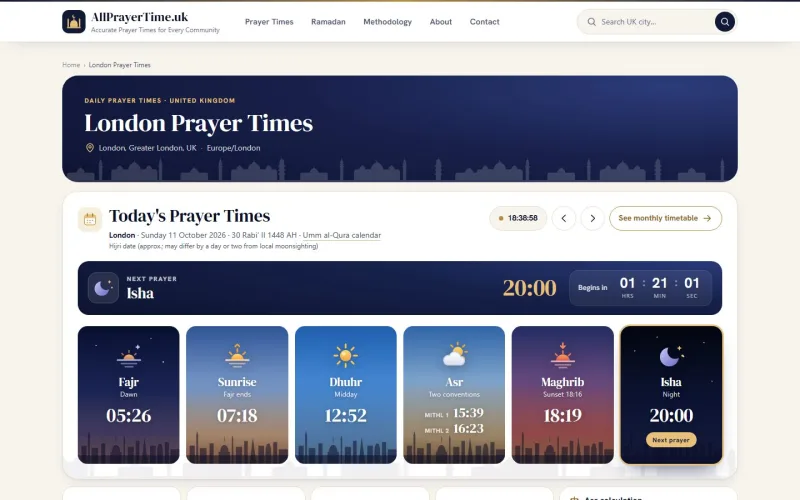
Task: Click the Umm al-Qura calendar link
Action: coord(342,235)
